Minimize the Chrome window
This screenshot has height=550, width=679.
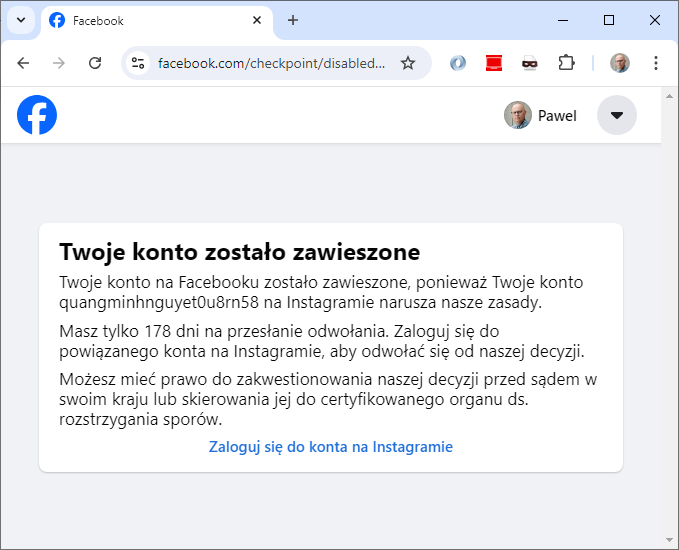coord(563,20)
